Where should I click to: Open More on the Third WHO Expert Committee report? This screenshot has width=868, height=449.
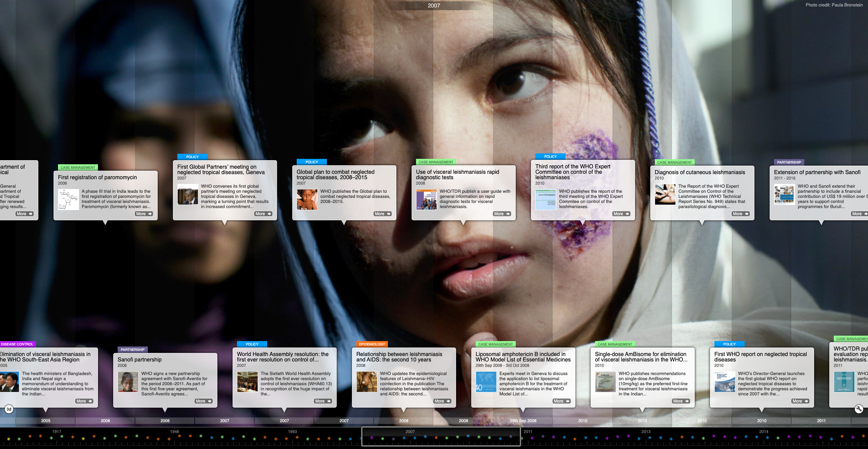coord(621,213)
